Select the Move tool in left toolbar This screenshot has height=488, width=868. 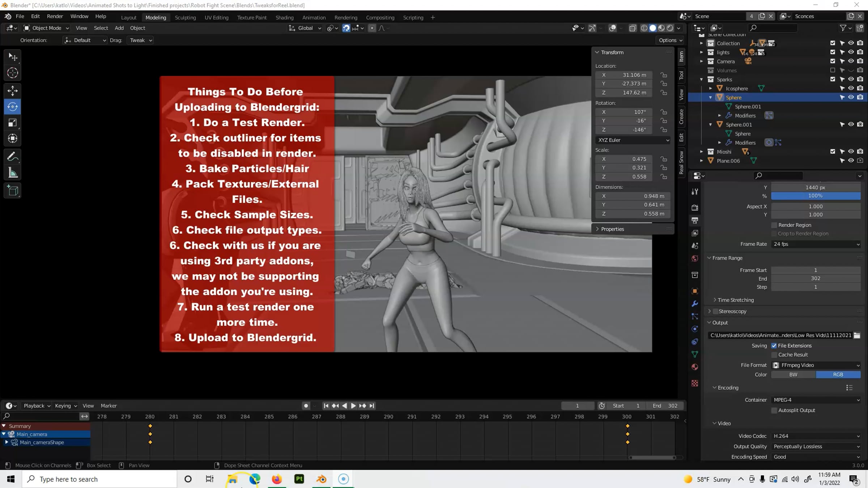coord(13,91)
